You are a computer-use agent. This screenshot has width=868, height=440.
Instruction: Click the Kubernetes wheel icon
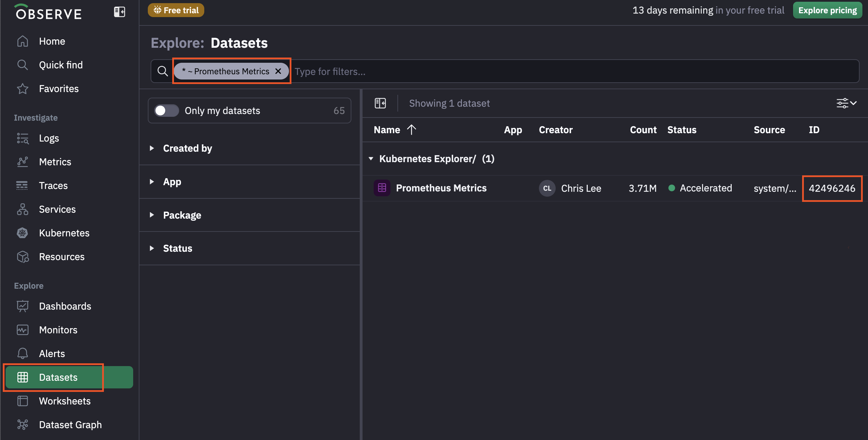[x=23, y=233]
